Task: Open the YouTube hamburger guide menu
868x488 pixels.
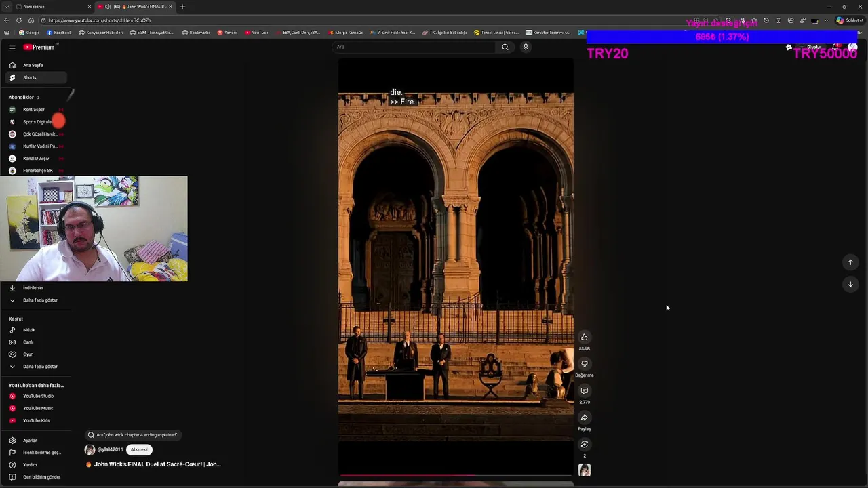Action: pyautogui.click(x=12, y=47)
